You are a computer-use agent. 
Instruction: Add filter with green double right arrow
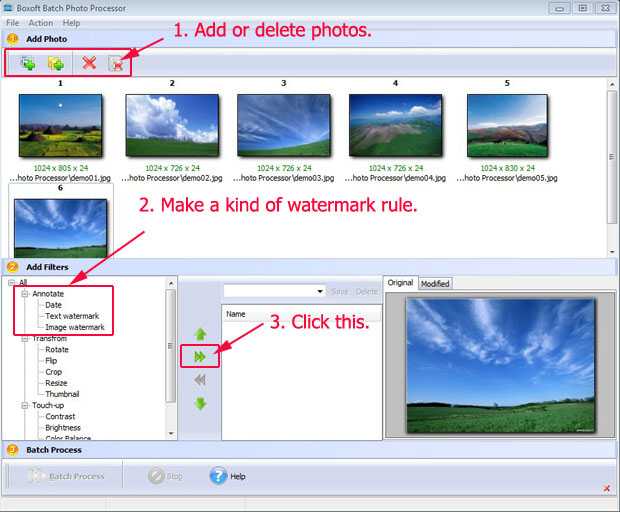tap(200, 357)
